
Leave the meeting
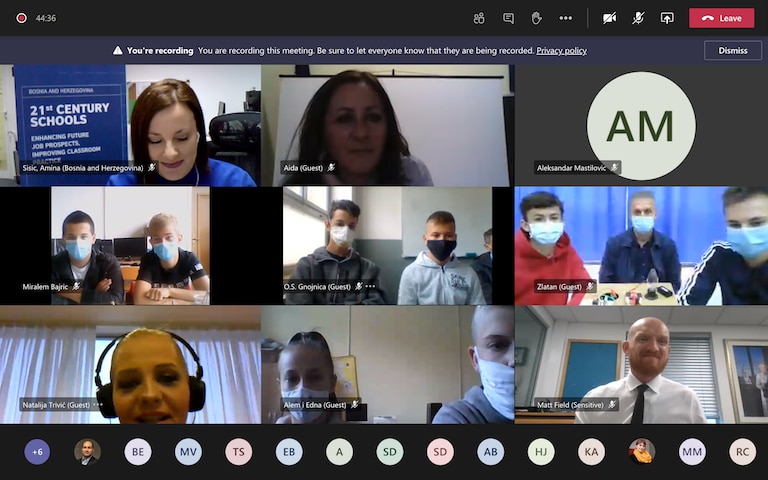coord(721,18)
